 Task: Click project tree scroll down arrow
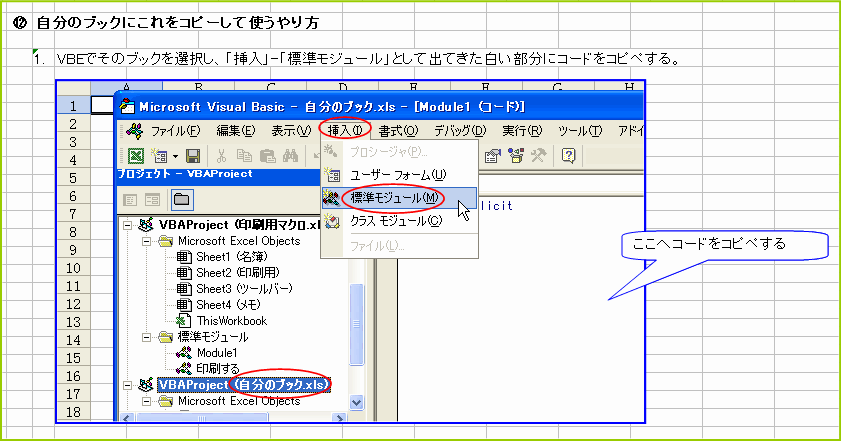[356, 402]
